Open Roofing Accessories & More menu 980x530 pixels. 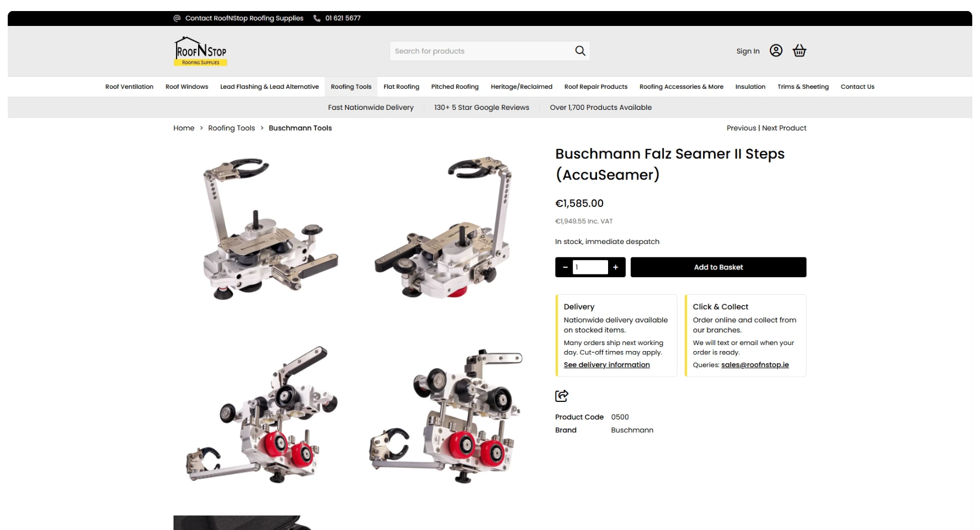[x=681, y=87]
